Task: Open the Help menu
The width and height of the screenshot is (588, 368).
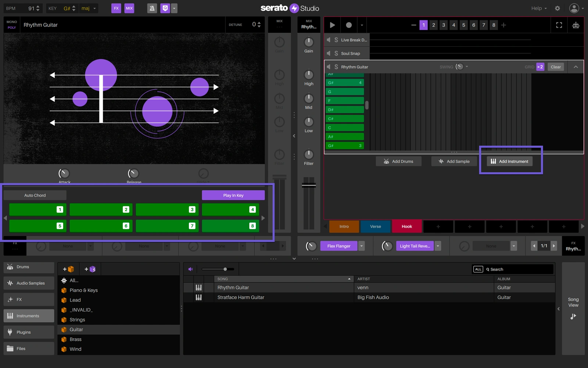Action: click(539, 8)
